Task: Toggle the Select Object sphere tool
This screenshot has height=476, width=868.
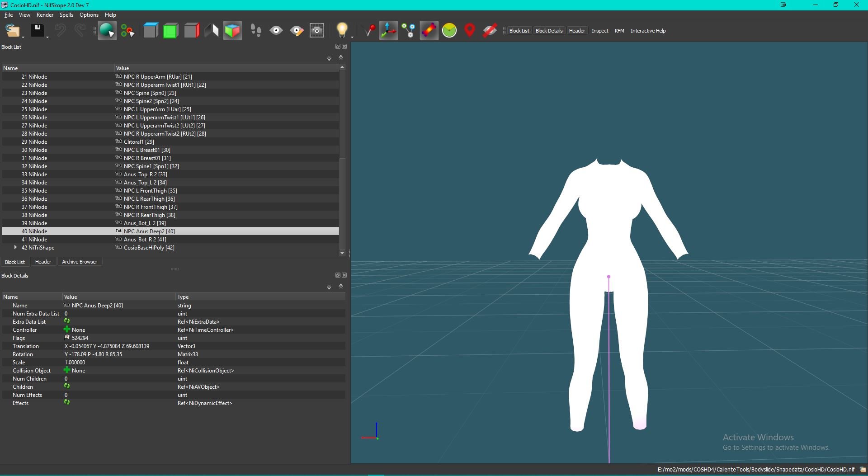Action: (x=107, y=31)
